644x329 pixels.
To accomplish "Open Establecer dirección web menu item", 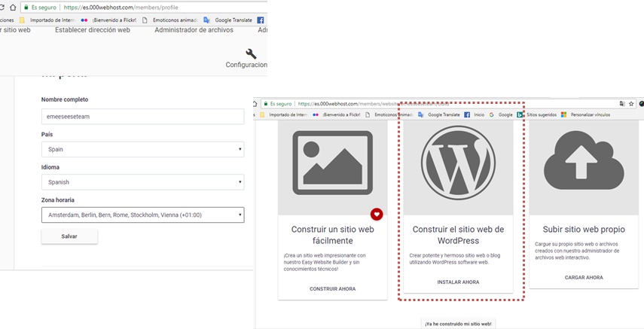I will 93,30.
